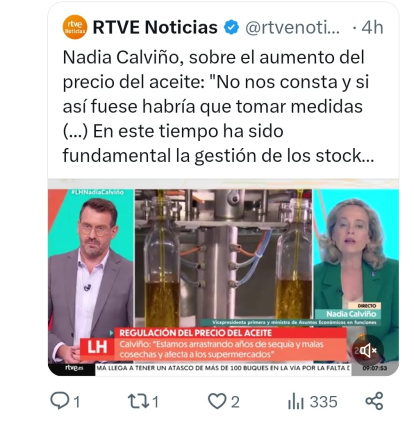Viewport: 414px width, 421px height.
Task: Unmute the video with speaker icon
Action: click(368, 350)
